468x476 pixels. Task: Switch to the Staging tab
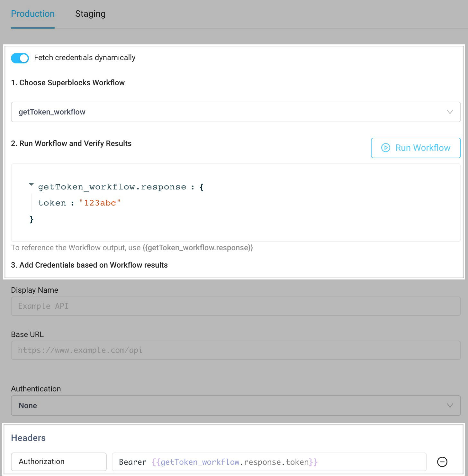click(90, 14)
